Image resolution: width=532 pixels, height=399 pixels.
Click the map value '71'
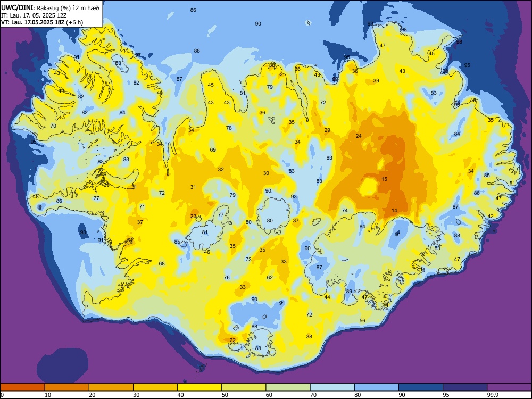(142, 206)
